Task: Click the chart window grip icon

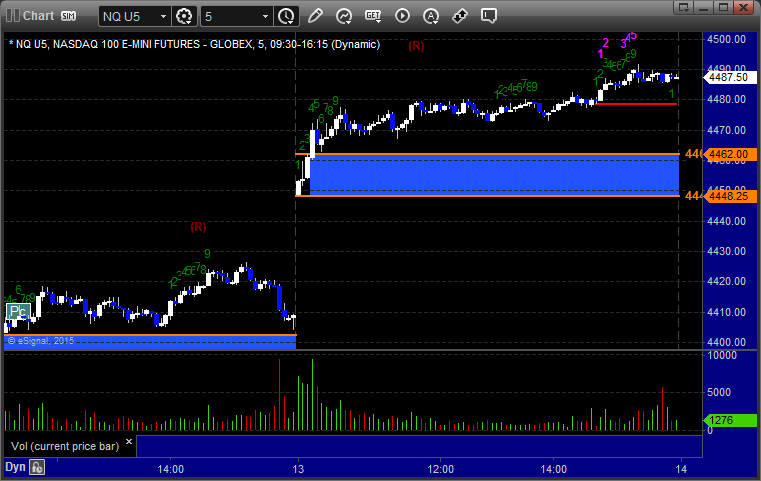Action: pyautogui.click(x=12, y=16)
